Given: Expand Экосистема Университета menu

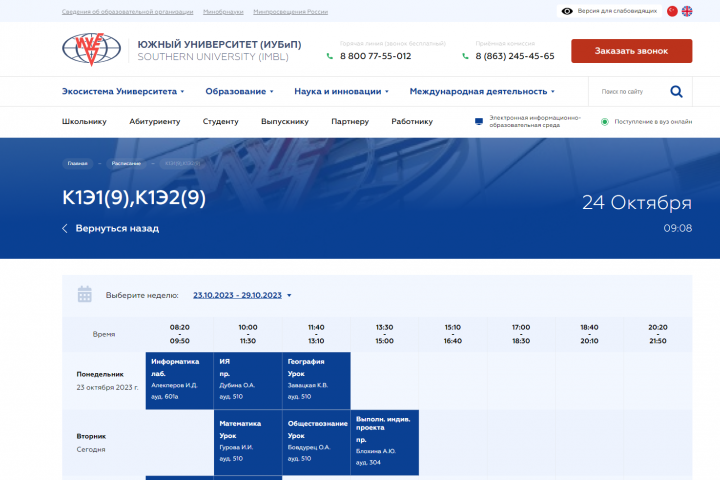Looking at the screenshot, I should [123, 91].
